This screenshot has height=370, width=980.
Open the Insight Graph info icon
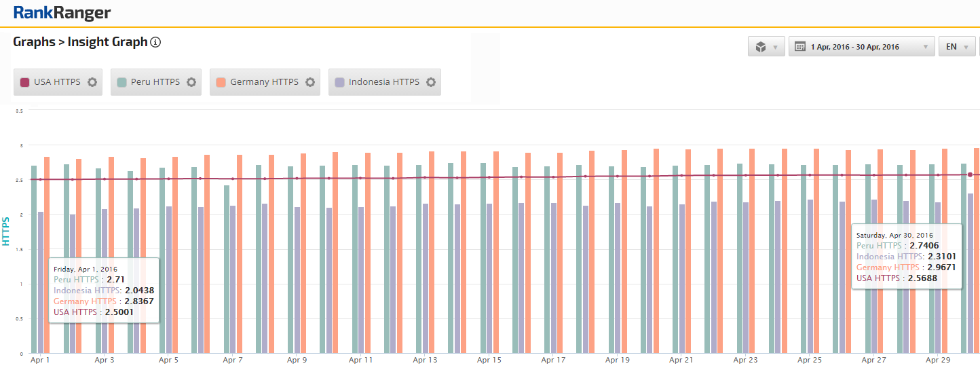click(155, 43)
